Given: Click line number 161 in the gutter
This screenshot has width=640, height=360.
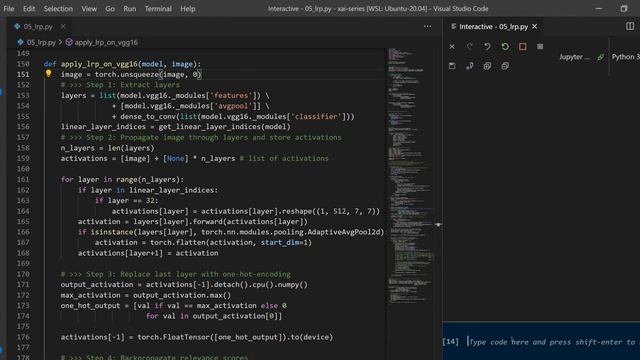Looking at the screenshot, I should [x=23, y=179].
